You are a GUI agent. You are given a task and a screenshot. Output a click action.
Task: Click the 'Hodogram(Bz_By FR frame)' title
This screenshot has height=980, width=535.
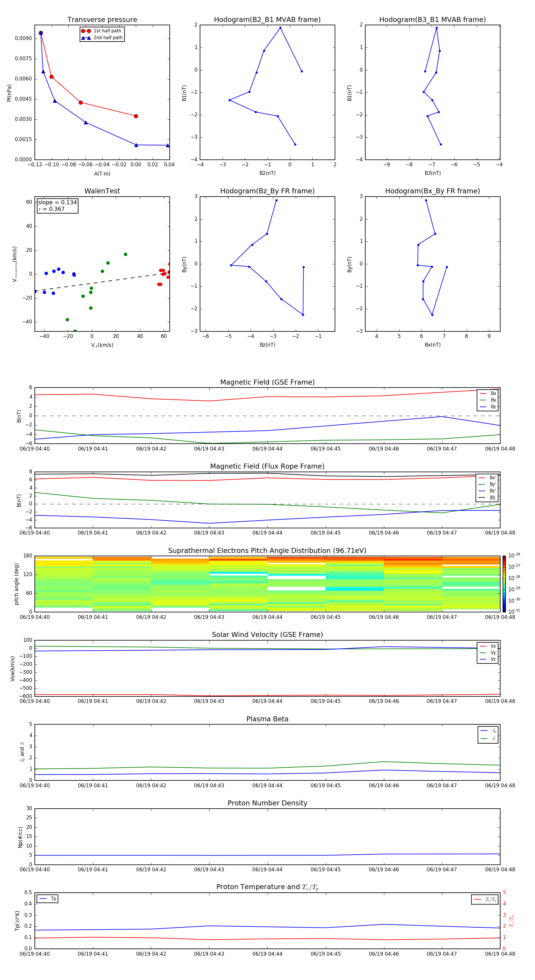pyautogui.click(x=267, y=191)
